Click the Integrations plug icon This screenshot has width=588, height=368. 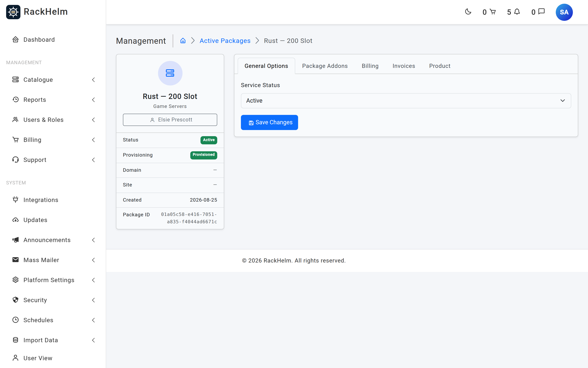[16, 200]
